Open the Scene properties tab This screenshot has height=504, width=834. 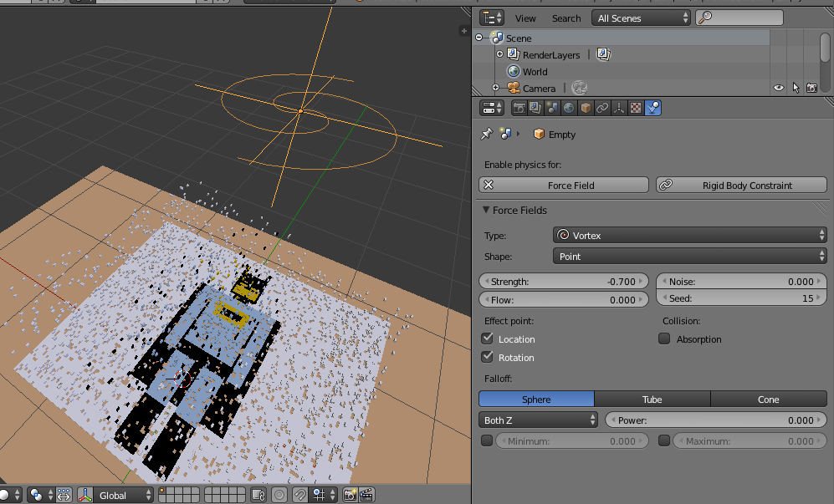click(552, 108)
